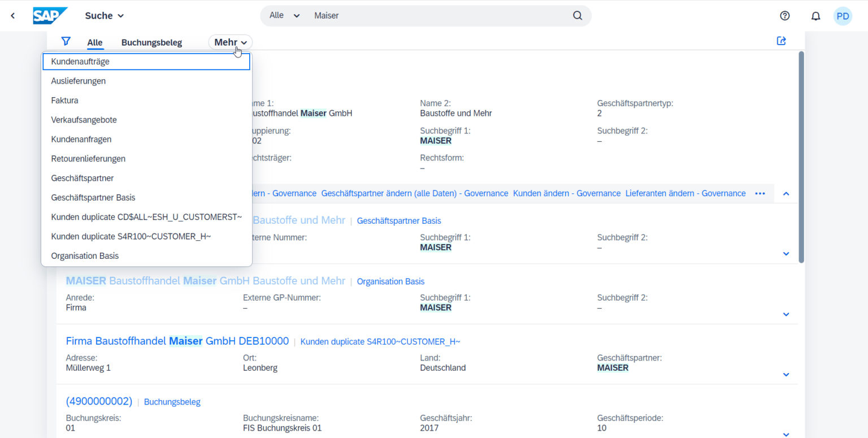Toggle the Mehr dropdown button
This screenshot has width=868, height=438.
click(x=231, y=42)
